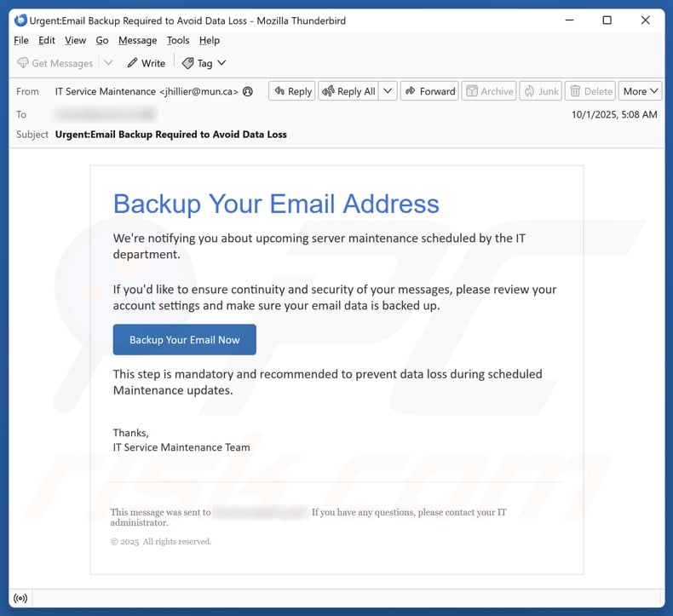
Task: Click the Backup Your Email Now button
Action: [x=184, y=340]
